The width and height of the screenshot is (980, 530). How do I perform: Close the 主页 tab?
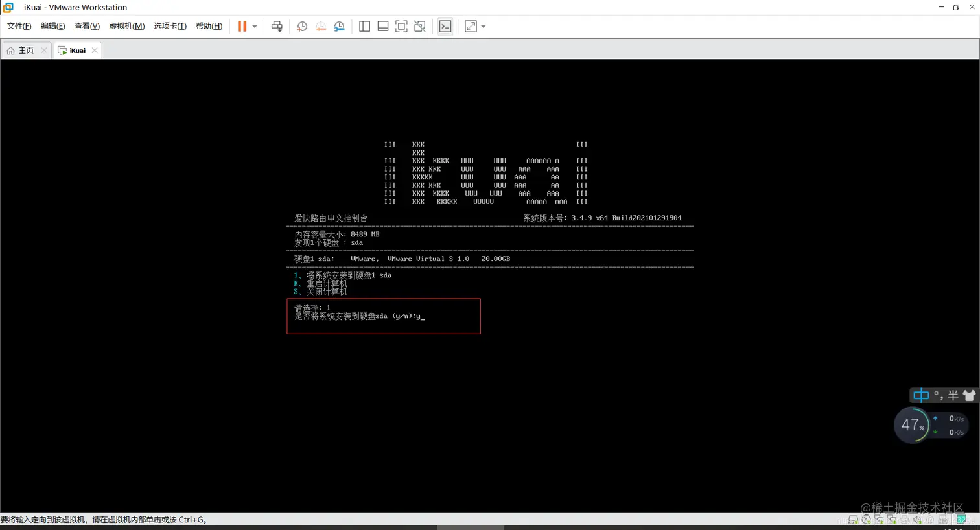44,51
